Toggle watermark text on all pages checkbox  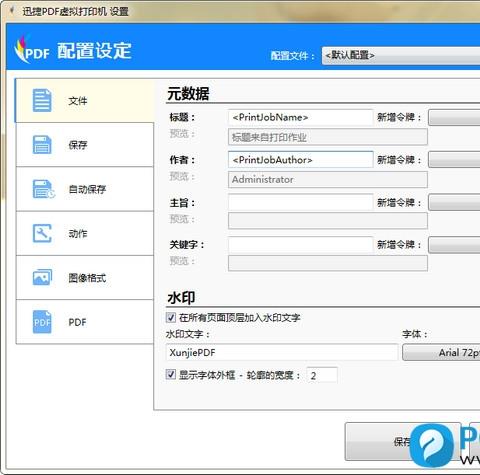[171, 317]
